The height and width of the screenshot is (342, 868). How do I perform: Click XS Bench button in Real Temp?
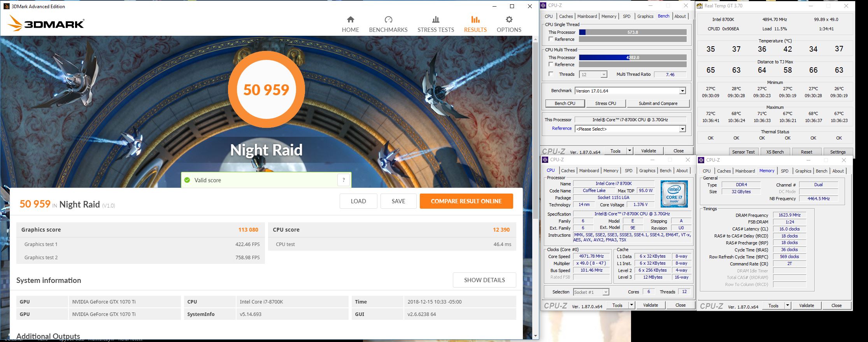pyautogui.click(x=775, y=152)
